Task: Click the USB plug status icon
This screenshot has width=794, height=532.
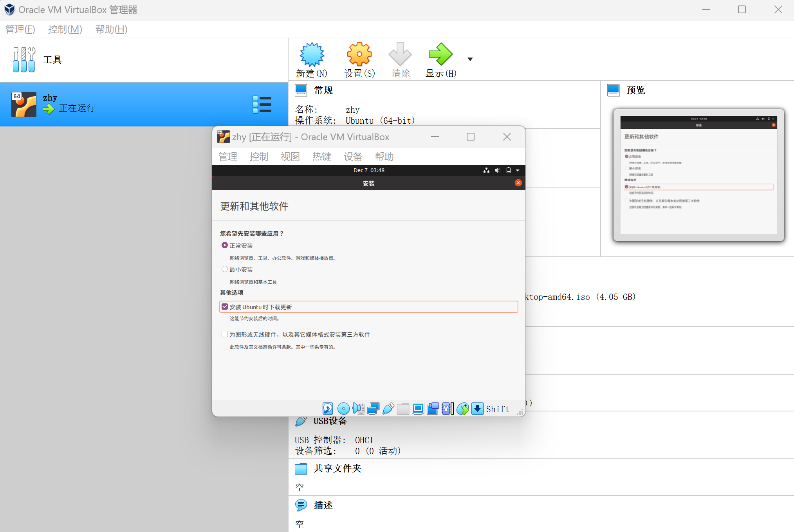Action: click(x=388, y=409)
